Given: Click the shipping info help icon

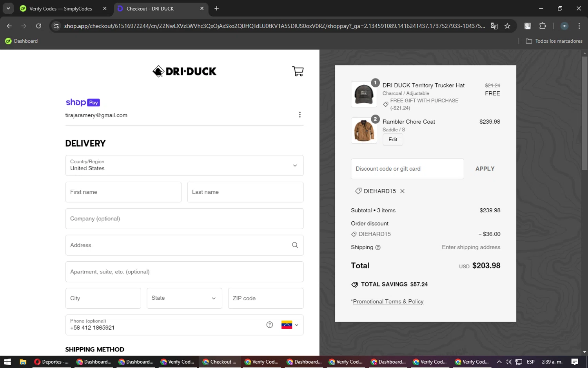Looking at the screenshot, I should tap(378, 248).
